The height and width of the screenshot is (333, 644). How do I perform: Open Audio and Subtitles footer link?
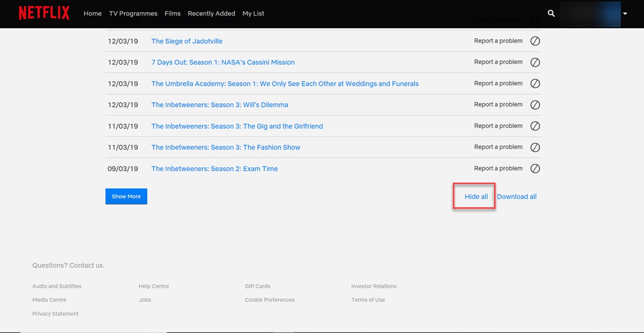pos(57,286)
